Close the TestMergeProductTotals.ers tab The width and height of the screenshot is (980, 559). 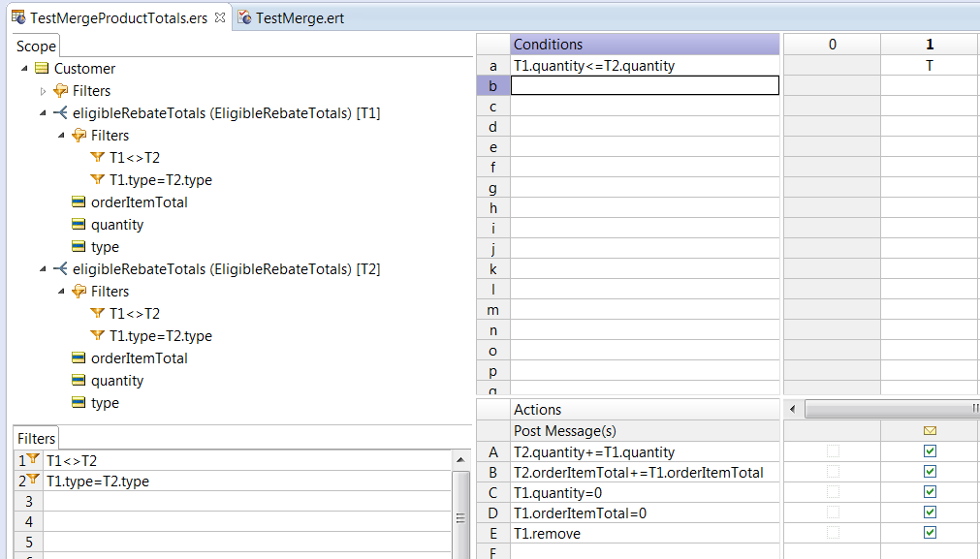(x=220, y=17)
